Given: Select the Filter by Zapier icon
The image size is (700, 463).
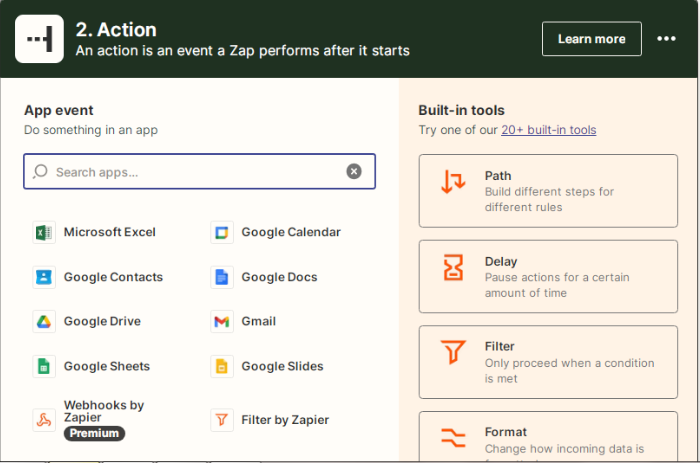Looking at the screenshot, I should pyautogui.click(x=222, y=420).
